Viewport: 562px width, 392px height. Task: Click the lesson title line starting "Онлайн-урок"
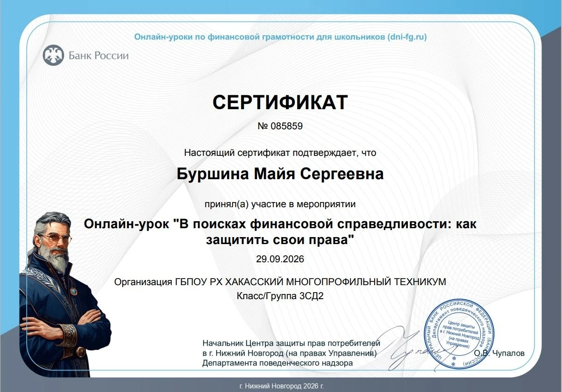[280, 224]
